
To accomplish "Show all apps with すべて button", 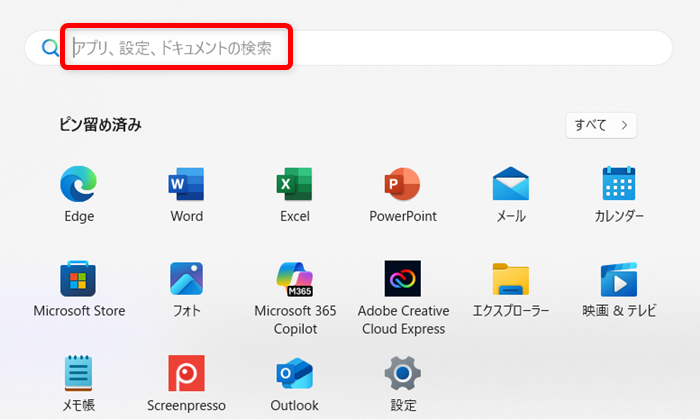I will (601, 125).
